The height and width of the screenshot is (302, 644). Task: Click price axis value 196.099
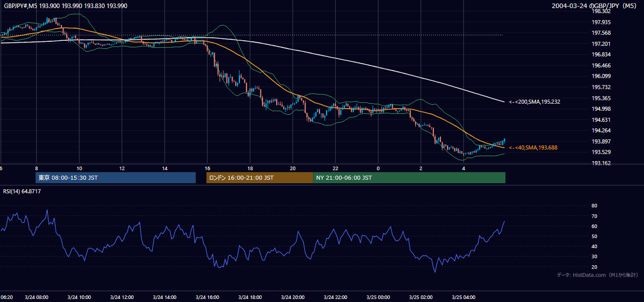pos(601,76)
